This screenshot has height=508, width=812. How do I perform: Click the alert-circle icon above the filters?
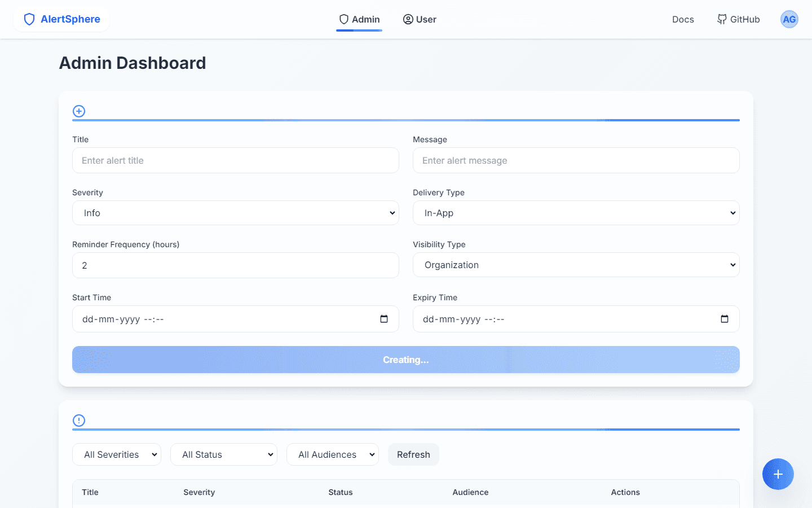tap(79, 421)
